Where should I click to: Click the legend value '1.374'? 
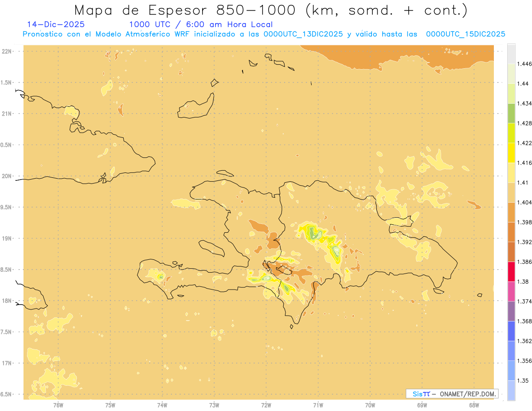pos(525,301)
